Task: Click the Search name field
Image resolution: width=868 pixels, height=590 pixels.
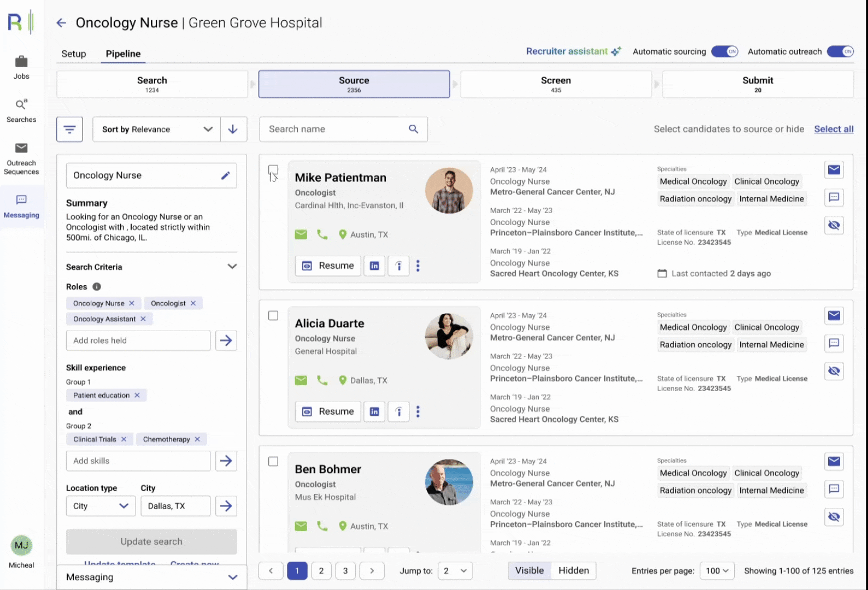Action: click(336, 129)
